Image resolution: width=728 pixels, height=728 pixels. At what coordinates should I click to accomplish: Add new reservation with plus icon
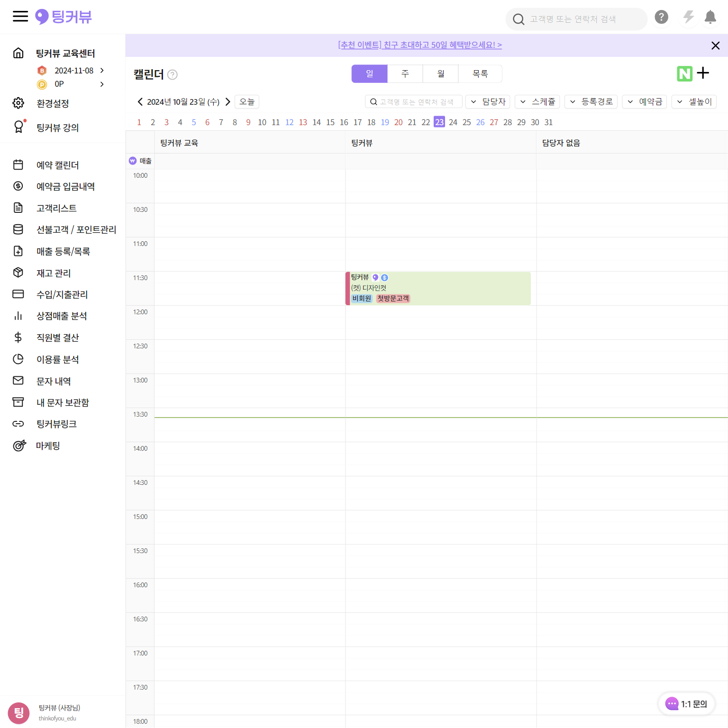click(703, 73)
